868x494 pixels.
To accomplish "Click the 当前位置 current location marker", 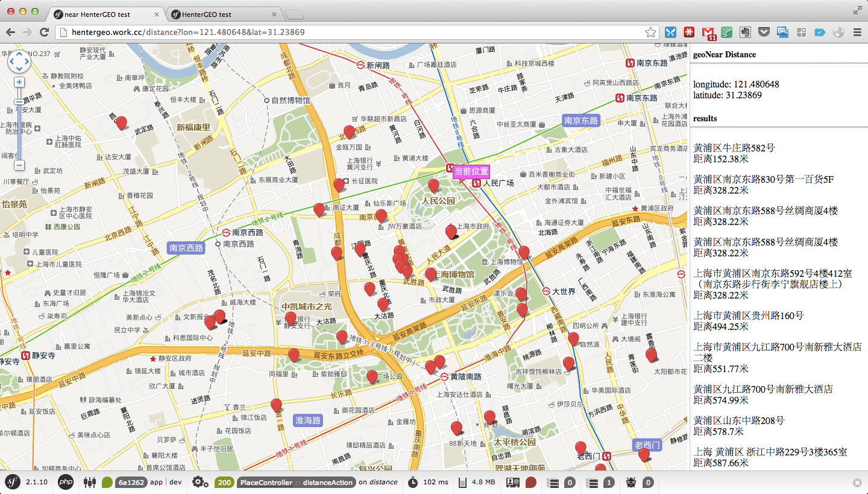I will click(x=471, y=171).
